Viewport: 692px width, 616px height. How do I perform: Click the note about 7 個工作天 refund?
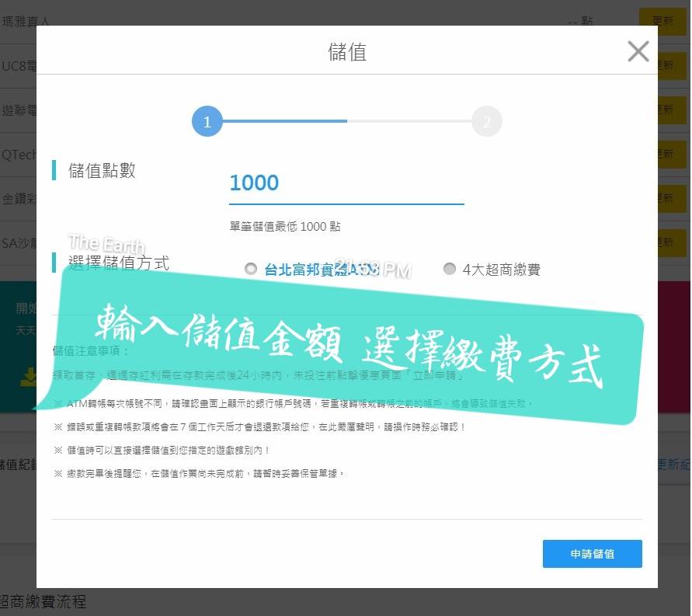(259, 426)
